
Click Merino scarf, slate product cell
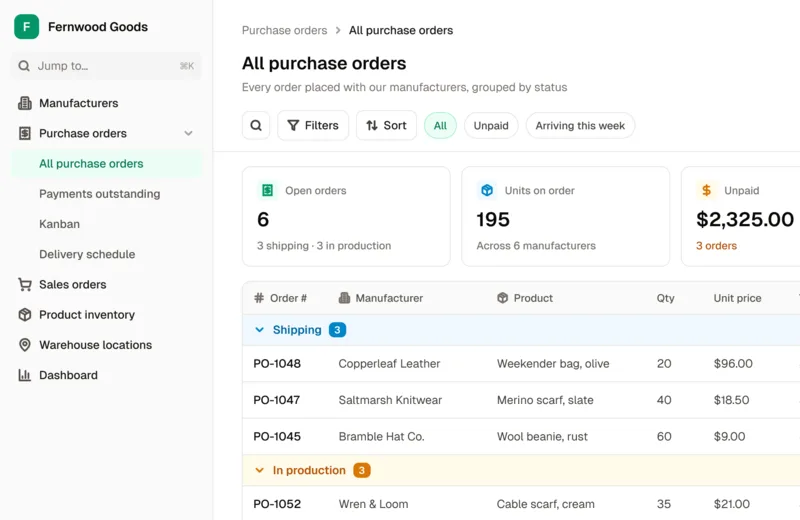click(545, 400)
